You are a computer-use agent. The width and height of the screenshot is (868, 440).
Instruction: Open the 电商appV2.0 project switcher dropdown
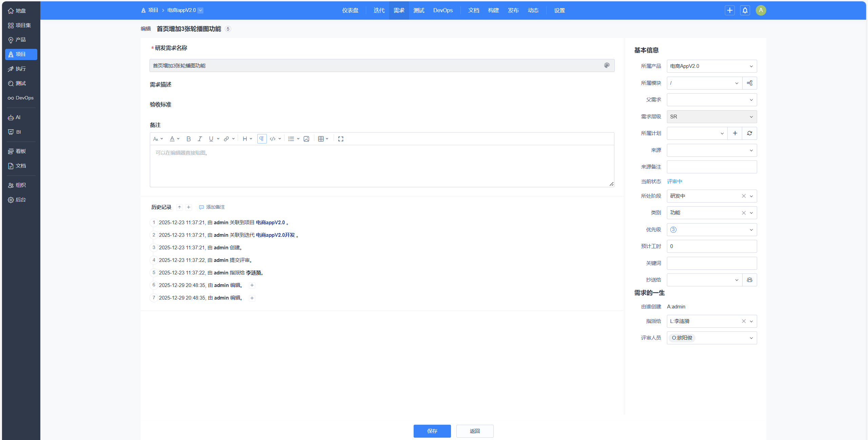[200, 10]
